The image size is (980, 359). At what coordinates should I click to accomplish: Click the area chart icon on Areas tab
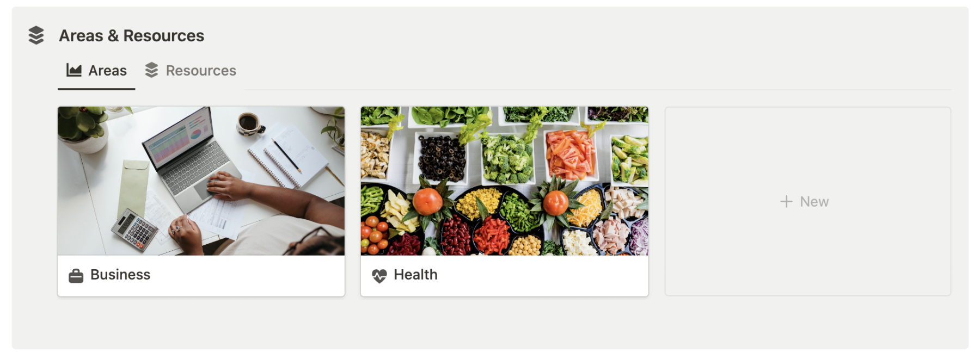tap(74, 70)
